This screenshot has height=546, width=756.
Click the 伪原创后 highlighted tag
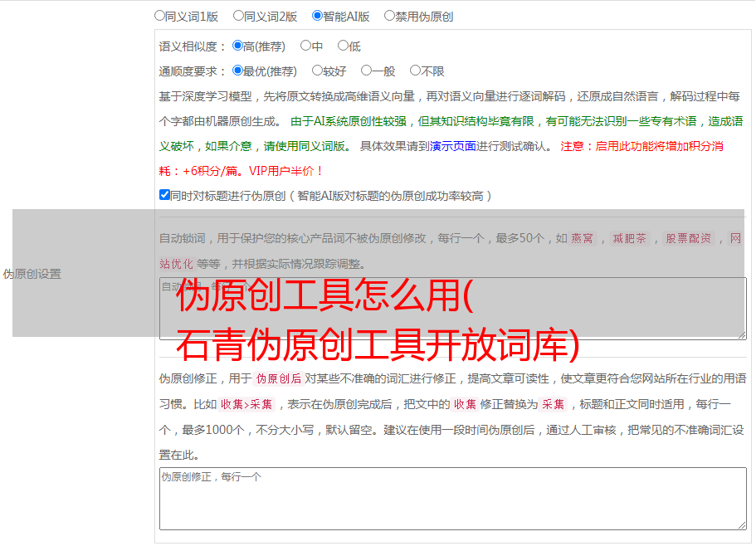[x=278, y=378]
